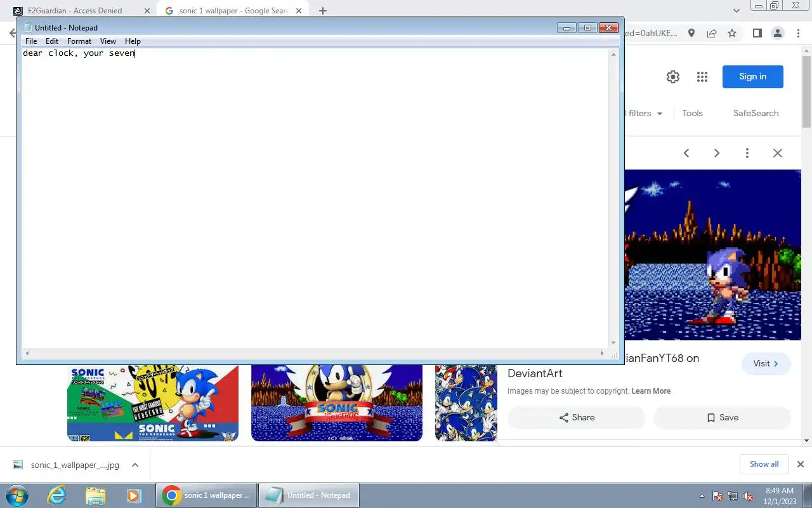Click the location pin icon in address bar
The image size is (812, 508).
coord(691,33)
